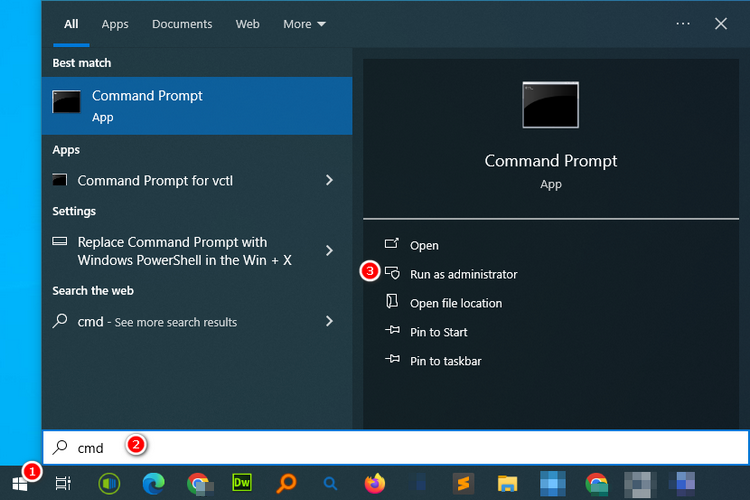Image resolution: width=750 pixels, height=500 pixels.
Task: Launch Microsoft Edge from the taskbar
Action: 154,484
